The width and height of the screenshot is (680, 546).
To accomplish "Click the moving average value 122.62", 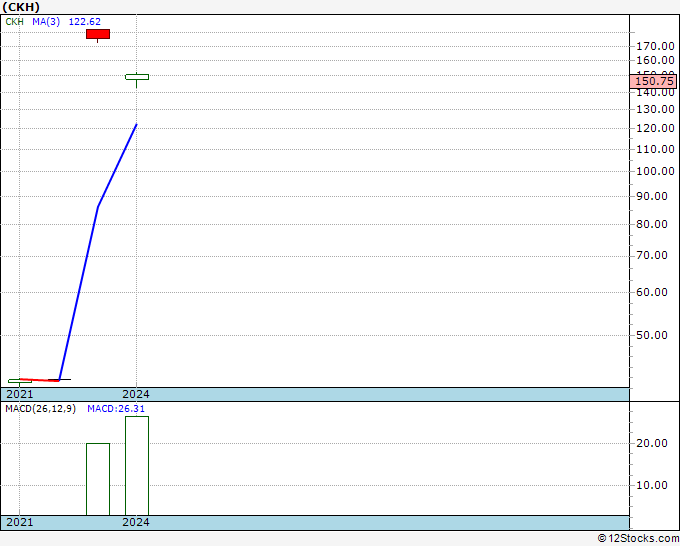I will click(x=85, y=22).
